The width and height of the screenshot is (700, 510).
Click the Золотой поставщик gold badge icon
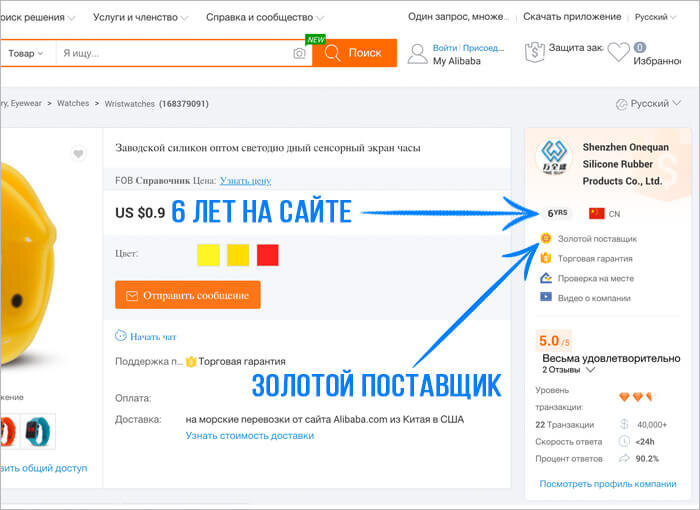pos(546,238)
